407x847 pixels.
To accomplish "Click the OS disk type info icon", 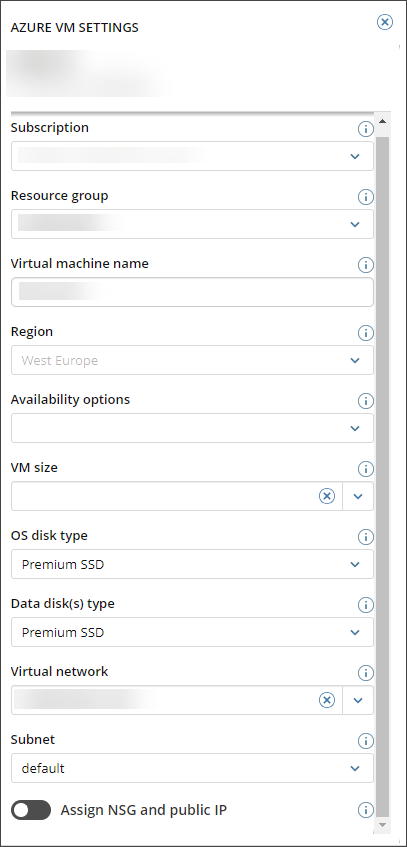I will 366,537.
